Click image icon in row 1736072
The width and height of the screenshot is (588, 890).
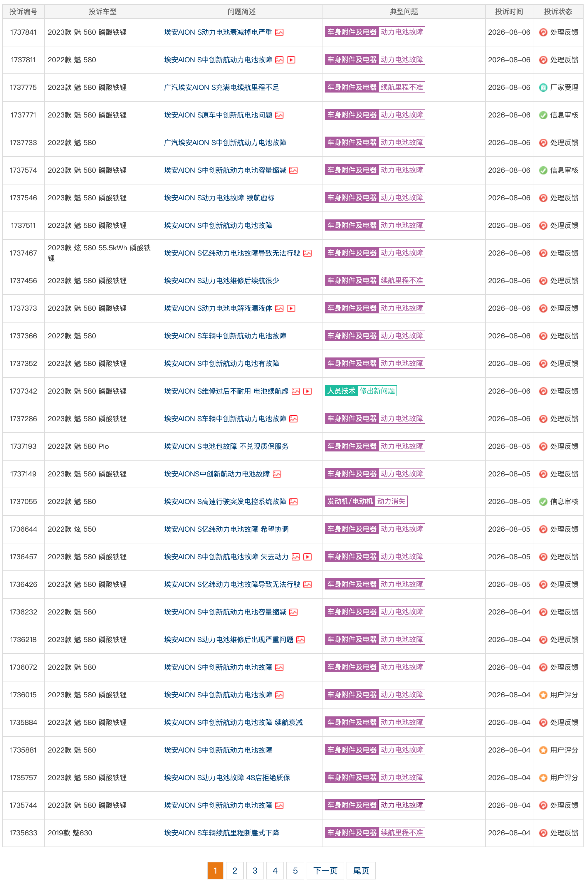[x=279, y=667]
